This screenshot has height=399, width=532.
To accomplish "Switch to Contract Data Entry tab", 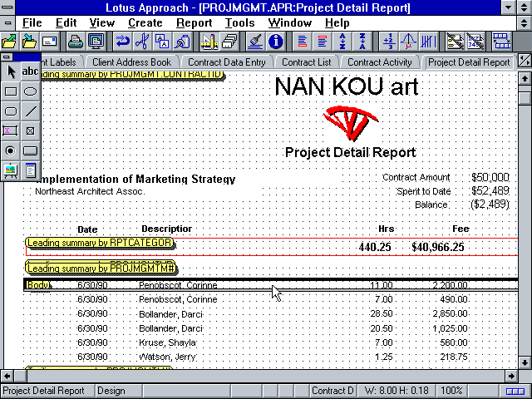I will tap(227, 62).
